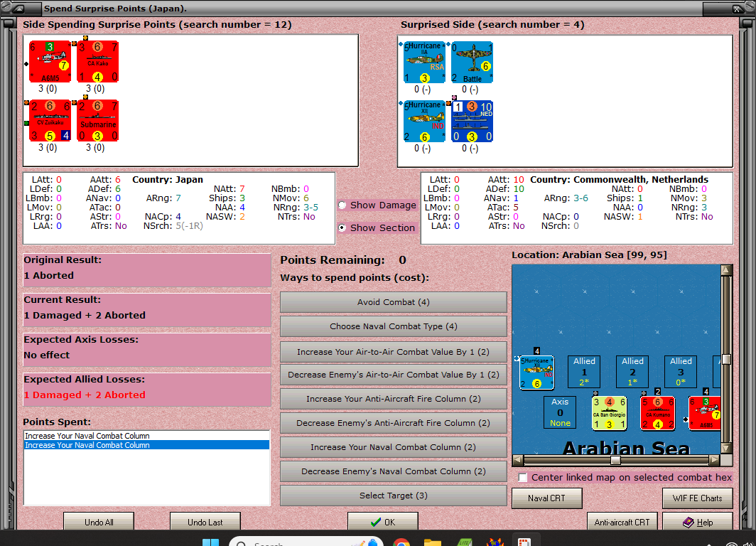The image size is (756, 546).
Task: Click the Hurricane counter on the map
Action: click(x=536, y=373)
